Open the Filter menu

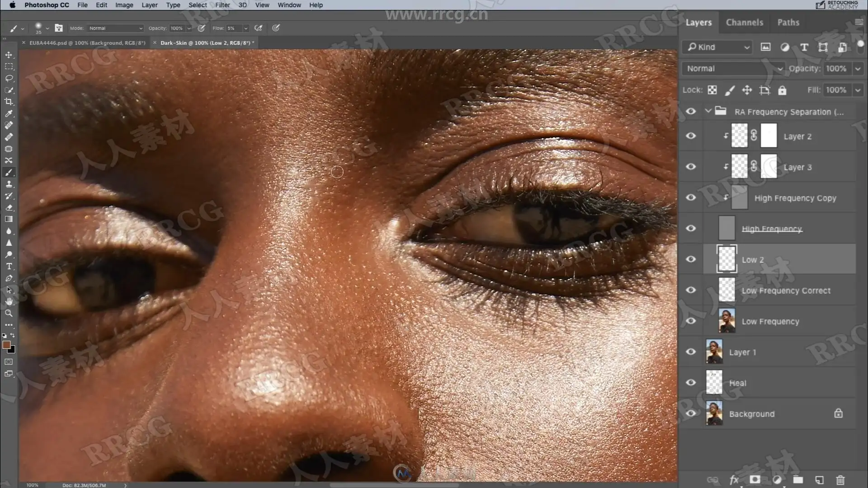222,5
